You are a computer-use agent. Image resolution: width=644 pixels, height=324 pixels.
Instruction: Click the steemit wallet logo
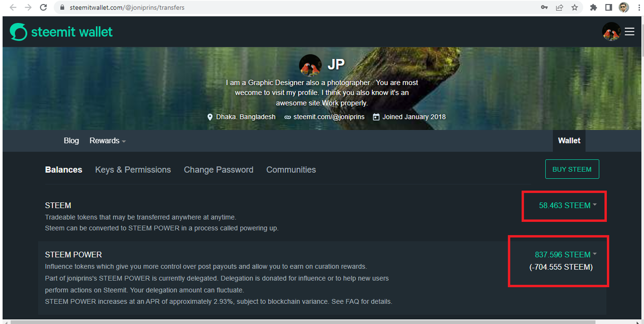coord(61,32)
